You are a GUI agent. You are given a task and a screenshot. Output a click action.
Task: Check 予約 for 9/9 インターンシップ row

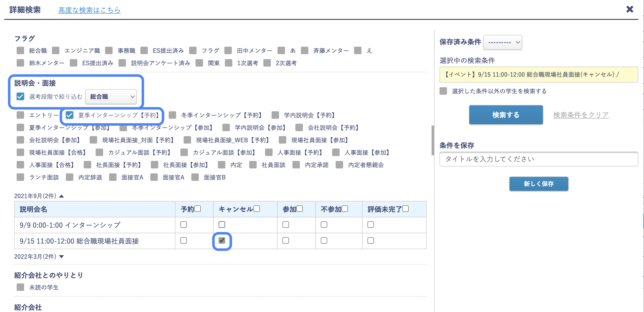184,225
